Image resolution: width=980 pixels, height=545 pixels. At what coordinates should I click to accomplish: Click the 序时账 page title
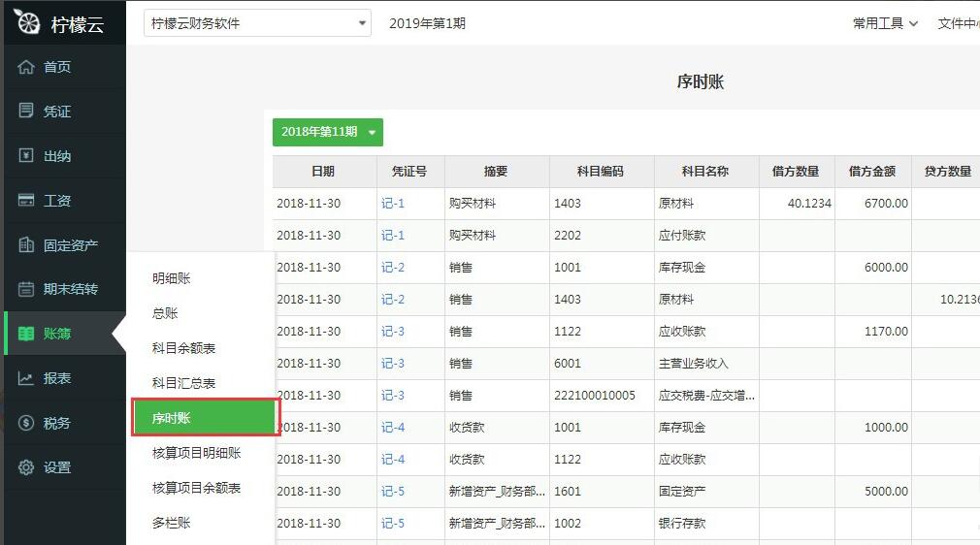click(700, 81)
